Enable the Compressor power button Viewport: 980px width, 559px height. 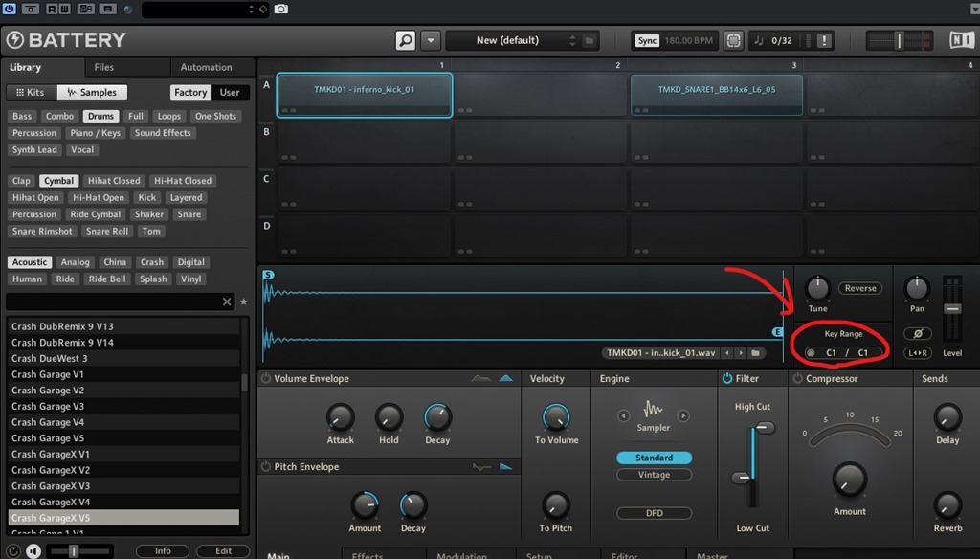[798, 379]
